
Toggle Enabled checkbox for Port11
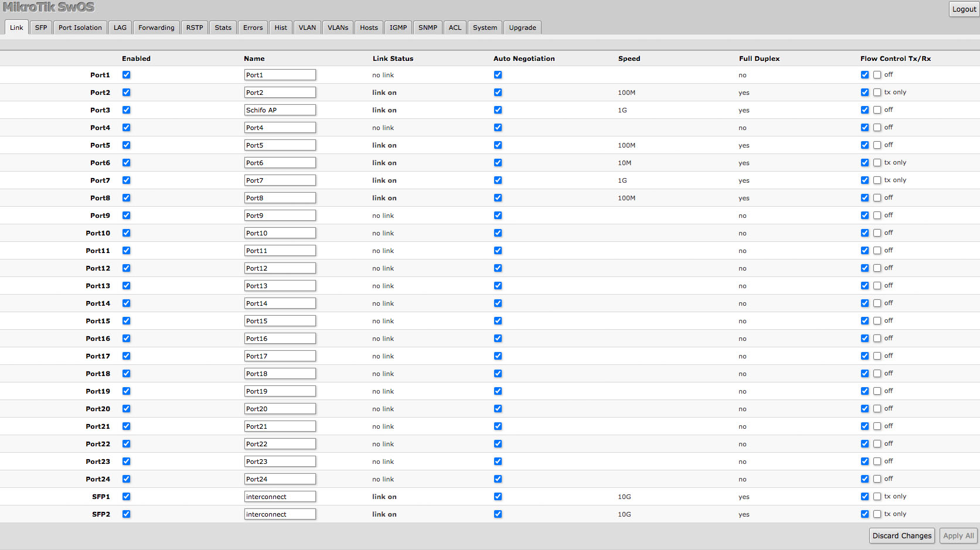click(x=127, y=251)
